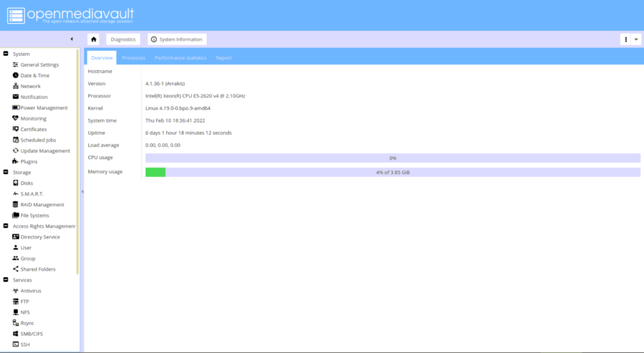Click the Network icon in sidebar
Viewport: 644px width, 353px height.
pyautogui.click(x=16, y=86)
